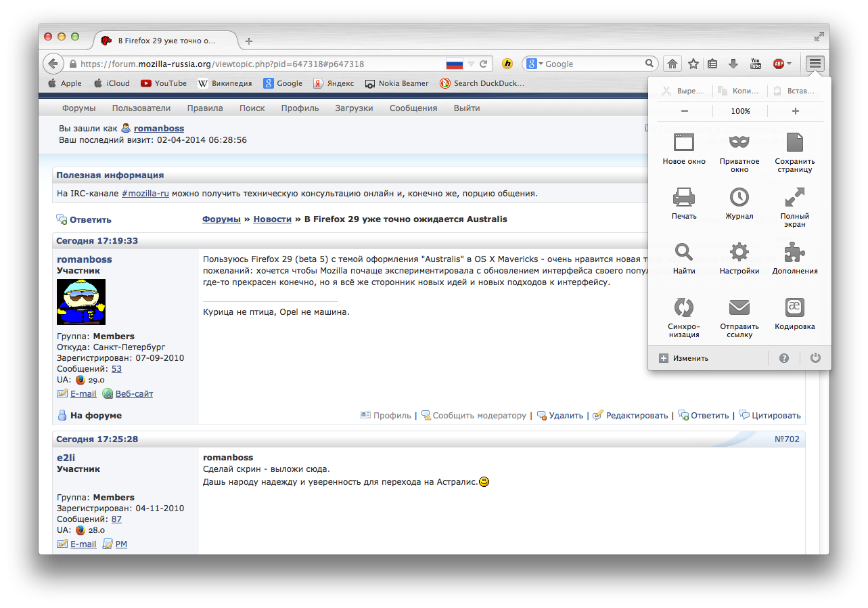Screen dimensions: 868x608
Task: Open the URL bar history dropdown arrow
Action: (472, 64)
